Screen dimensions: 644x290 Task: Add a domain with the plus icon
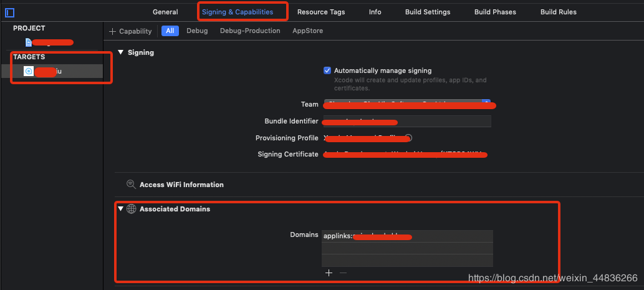329,273
